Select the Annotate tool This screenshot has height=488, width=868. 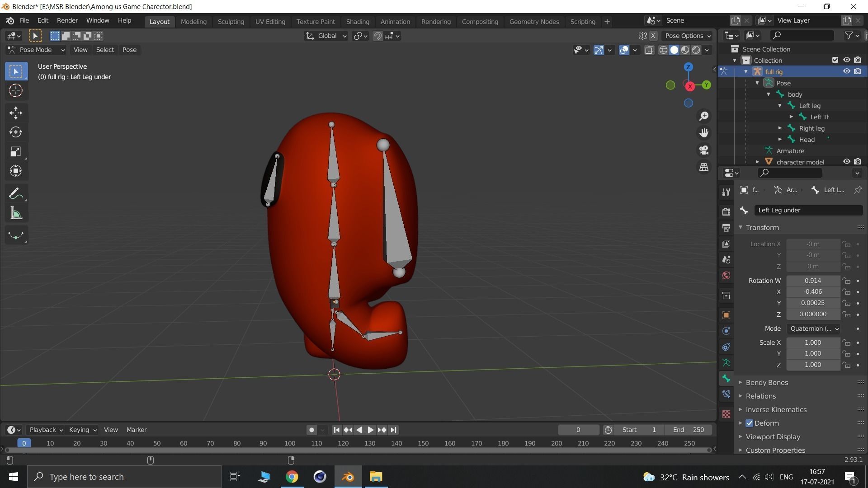tap(16, 194)
